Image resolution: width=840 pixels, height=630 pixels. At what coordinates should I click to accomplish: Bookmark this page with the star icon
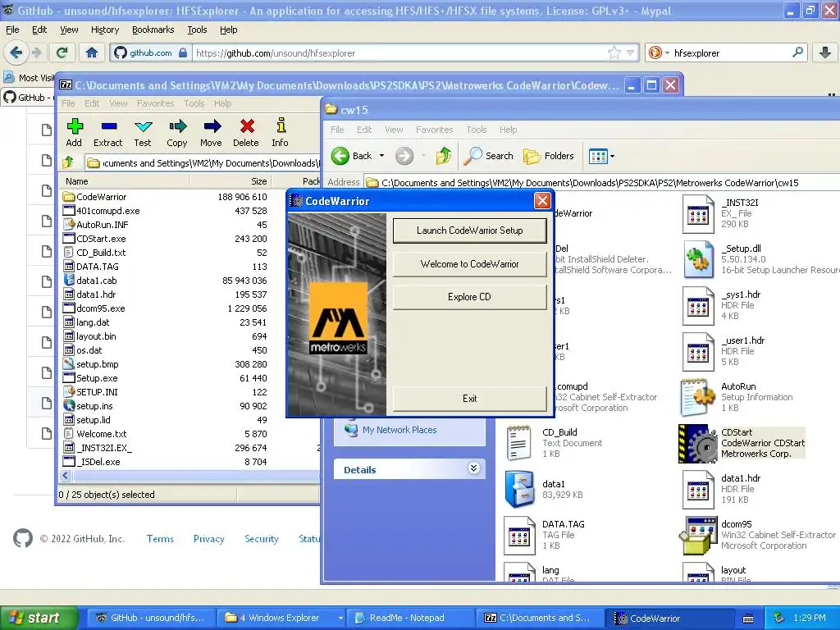(614, 52)
